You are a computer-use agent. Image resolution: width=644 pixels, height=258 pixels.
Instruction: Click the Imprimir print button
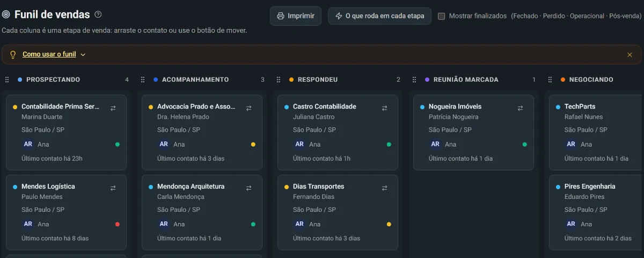pyautogui.click(x=296, y=16)
